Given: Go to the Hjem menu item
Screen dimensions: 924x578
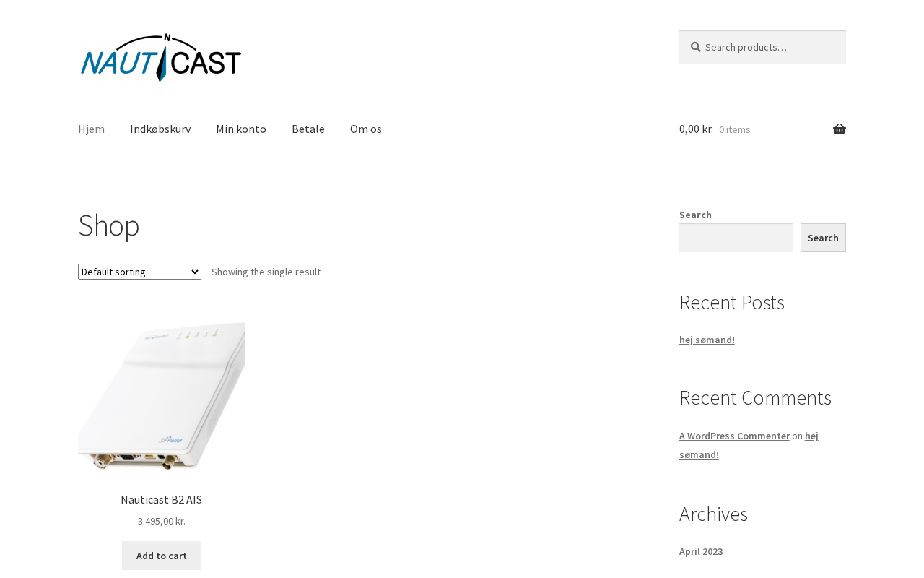Looking at the screenshot, I should pos(91,129).
